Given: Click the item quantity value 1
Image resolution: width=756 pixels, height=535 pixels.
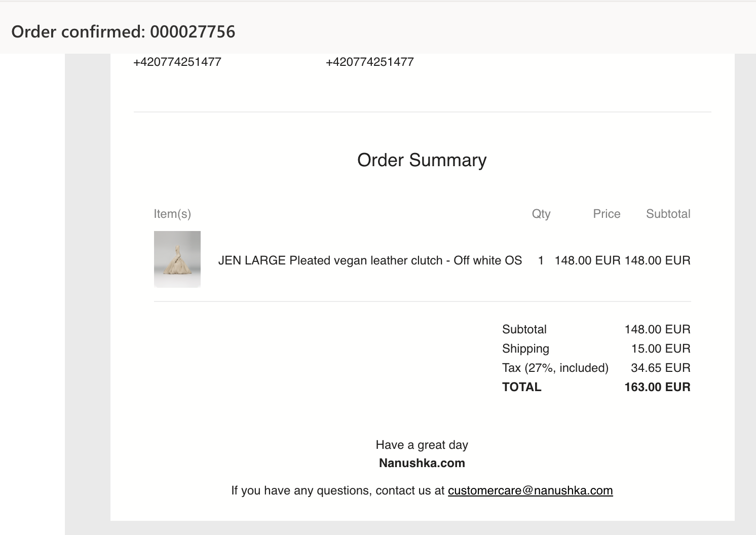Looking at the screenshot, I should 541,260.
